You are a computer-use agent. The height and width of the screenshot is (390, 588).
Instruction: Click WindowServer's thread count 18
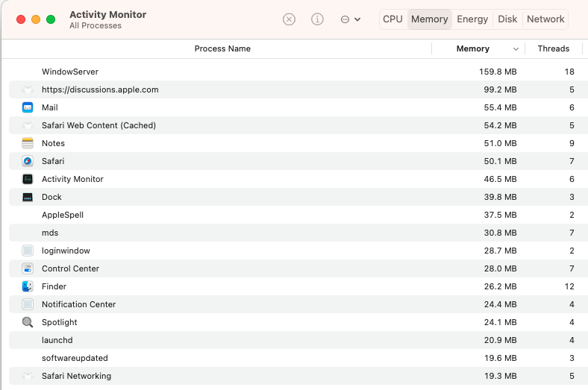click(569, 72)
